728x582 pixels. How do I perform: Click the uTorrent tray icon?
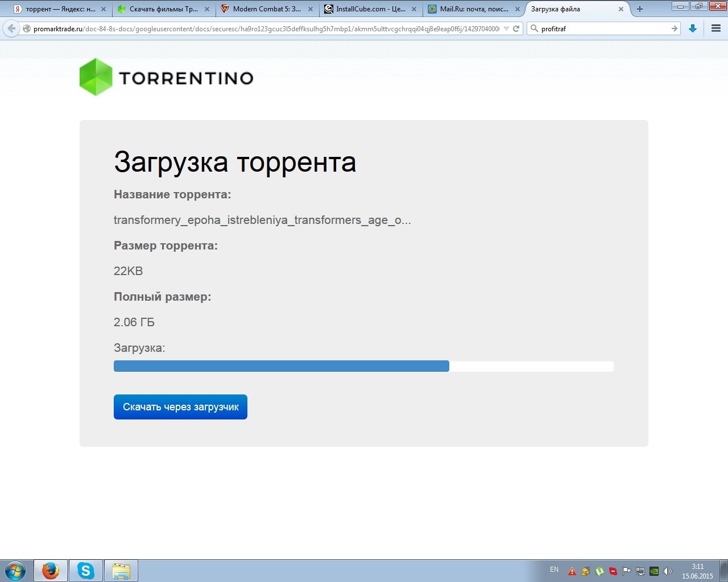click(x=599, y=571)
